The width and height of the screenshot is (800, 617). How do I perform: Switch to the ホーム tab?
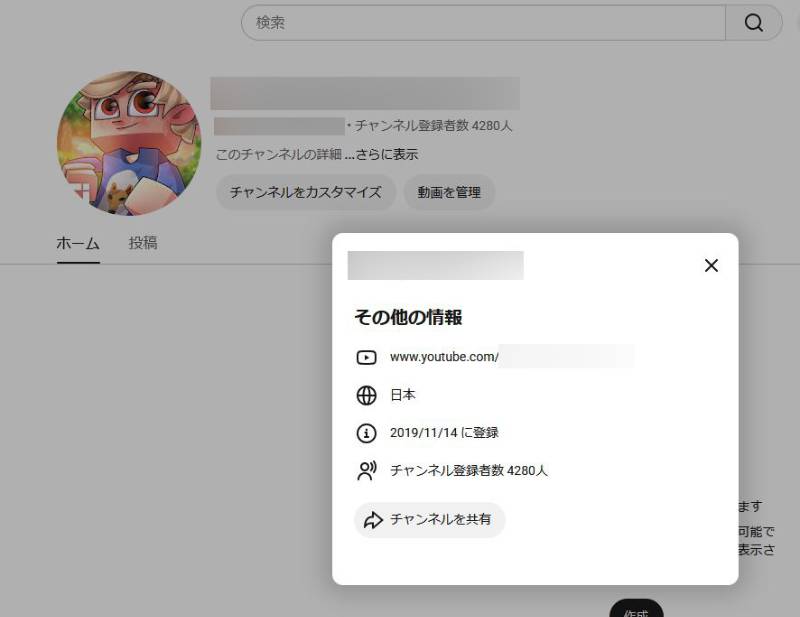[x=78, y=243]
